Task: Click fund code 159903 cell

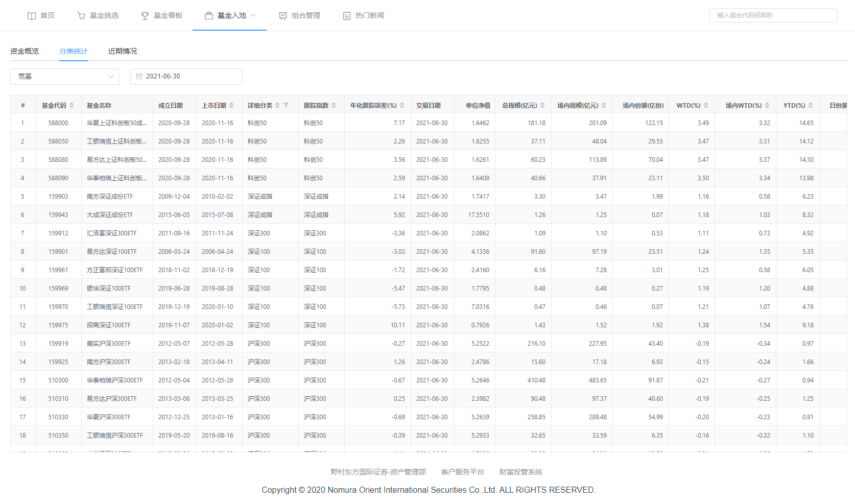Action: 58,197
